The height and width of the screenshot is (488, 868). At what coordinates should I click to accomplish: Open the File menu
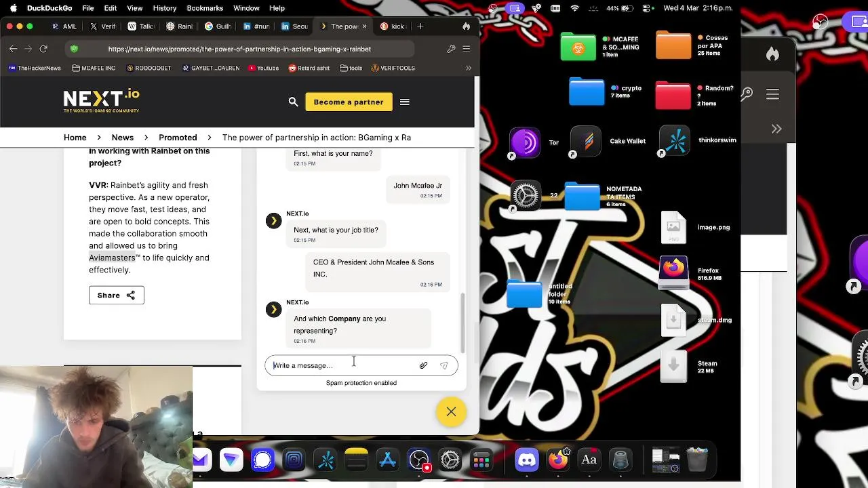point(88,8)
